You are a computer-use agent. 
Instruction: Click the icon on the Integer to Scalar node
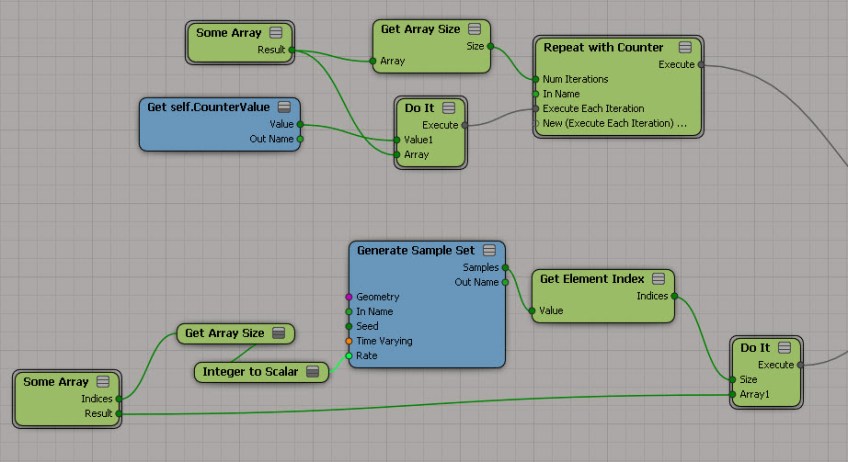[313, 372]
